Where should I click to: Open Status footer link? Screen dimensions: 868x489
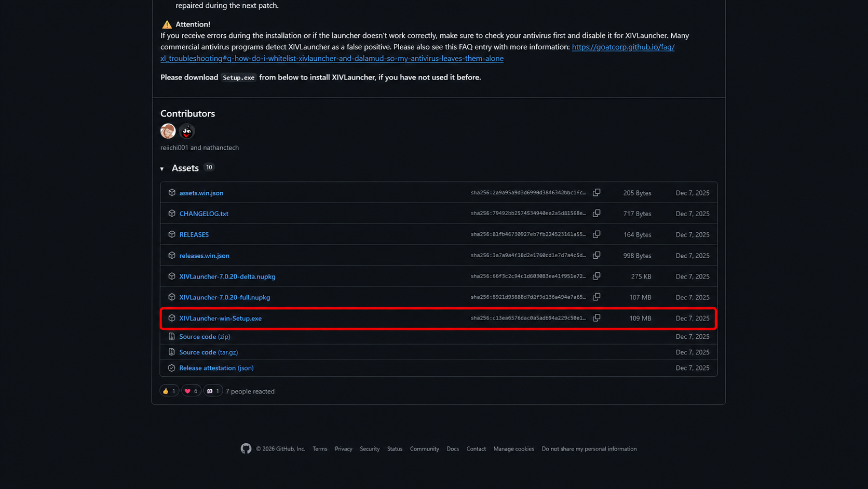[x=395, y=448]
